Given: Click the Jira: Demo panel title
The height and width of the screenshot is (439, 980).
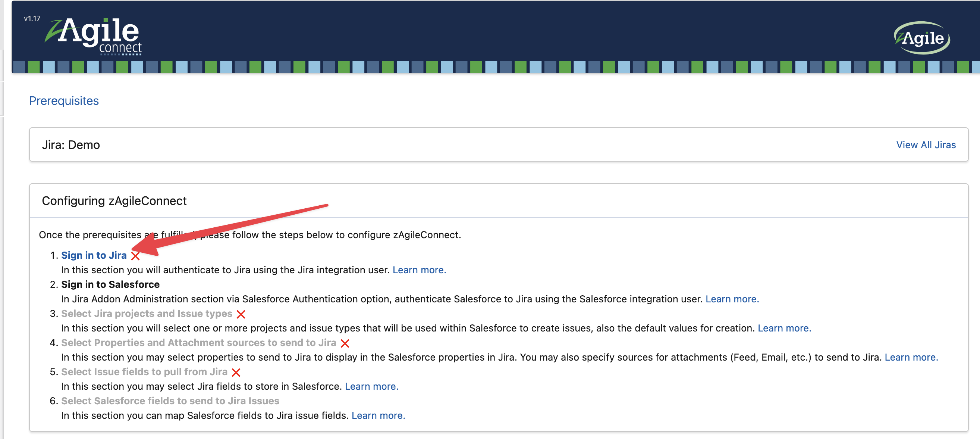Looking at the screenshot, I should [x=71, y=145].
